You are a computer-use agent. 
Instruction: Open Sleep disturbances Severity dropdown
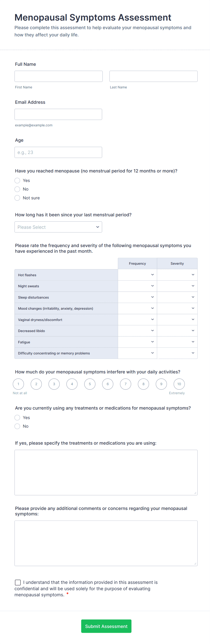click(177, 297)
